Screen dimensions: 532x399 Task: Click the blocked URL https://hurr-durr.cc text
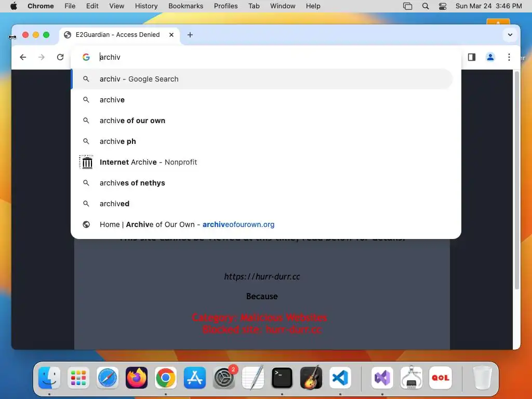click(262, 276)
